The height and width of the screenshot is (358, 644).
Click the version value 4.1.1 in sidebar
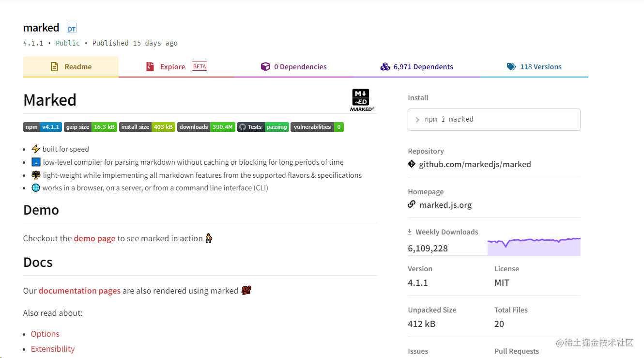pyautogui.click(x=418, y=283)
